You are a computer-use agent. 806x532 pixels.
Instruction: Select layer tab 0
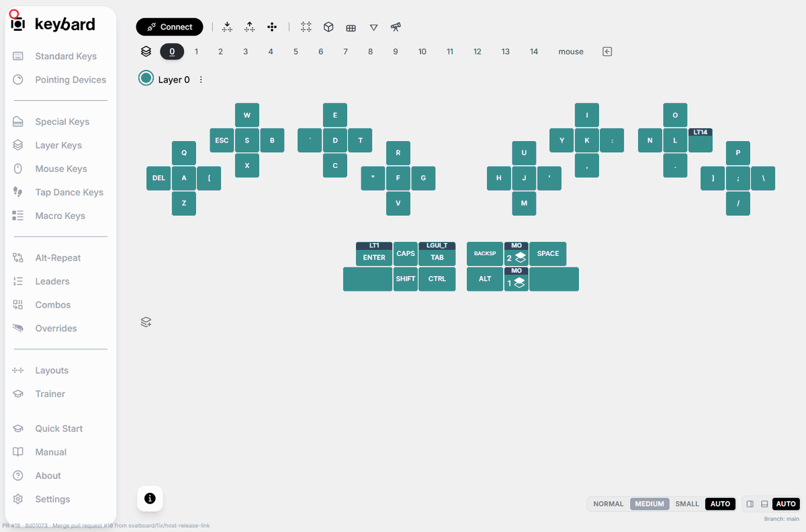tap(172, 51)
